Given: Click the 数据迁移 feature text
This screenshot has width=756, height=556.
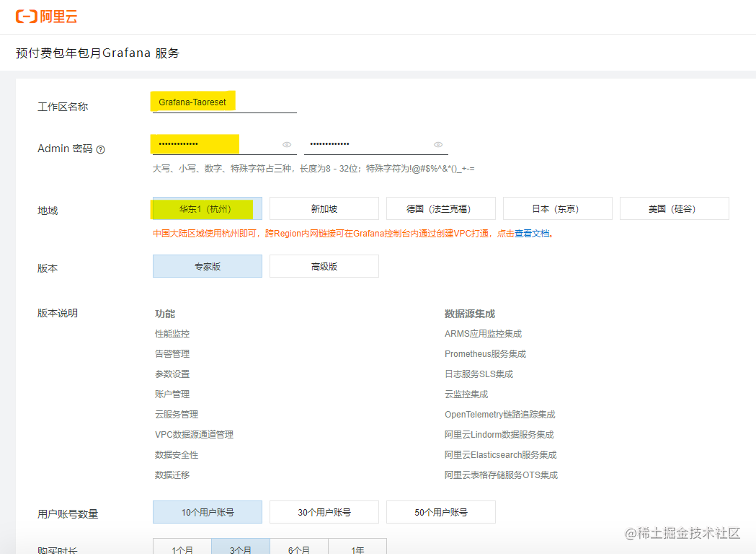Looking at the screenshot, I should coord(172,475).
